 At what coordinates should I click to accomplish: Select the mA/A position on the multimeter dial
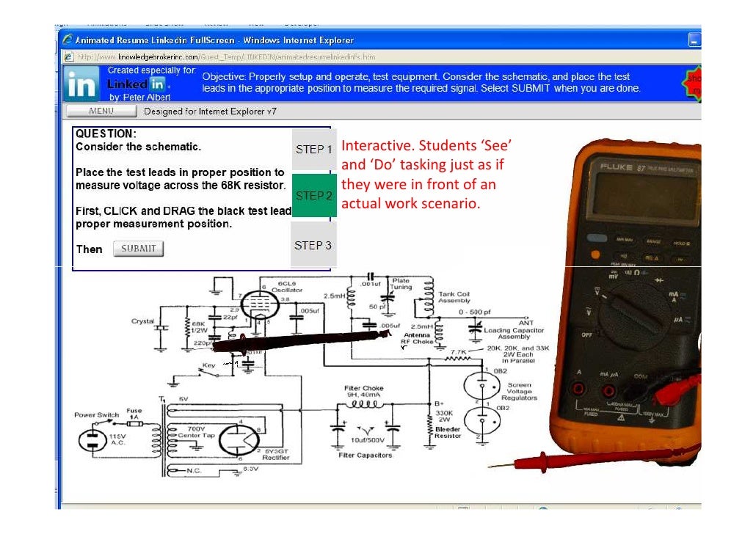click(675, 297)
